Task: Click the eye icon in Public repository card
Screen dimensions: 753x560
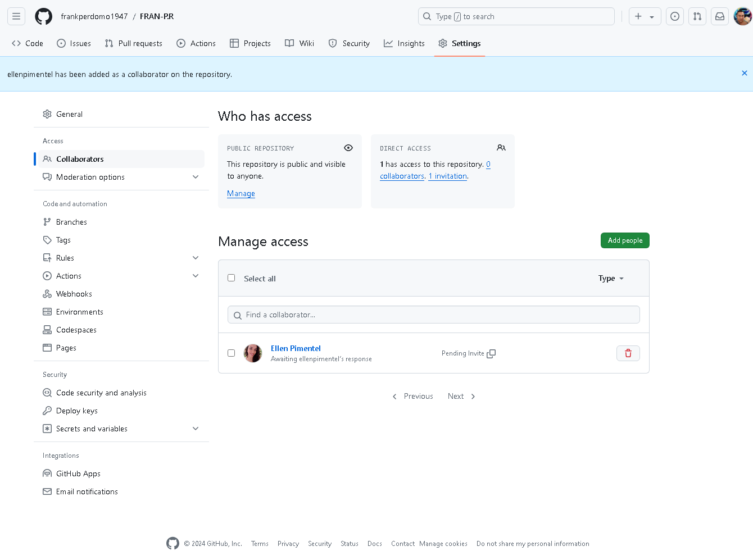Action: coord(348,148)
